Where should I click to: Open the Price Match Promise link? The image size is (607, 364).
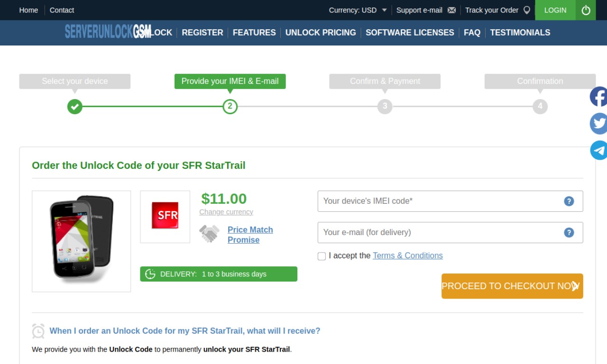pos(250,235)
